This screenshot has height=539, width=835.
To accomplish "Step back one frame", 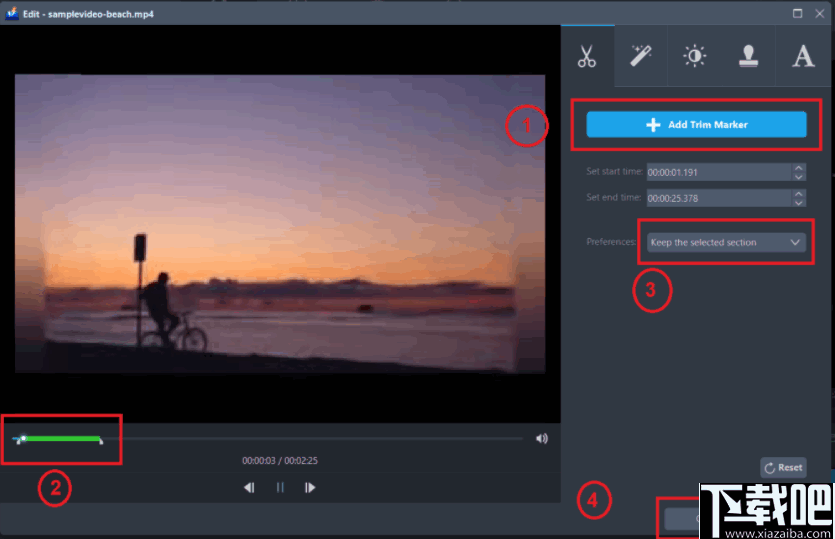I will [249, 487].
